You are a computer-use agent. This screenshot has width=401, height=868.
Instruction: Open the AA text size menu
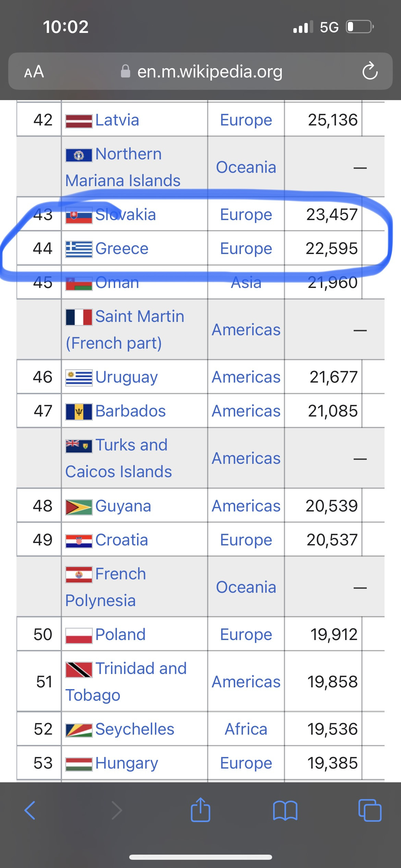click(x=34, y=72)
